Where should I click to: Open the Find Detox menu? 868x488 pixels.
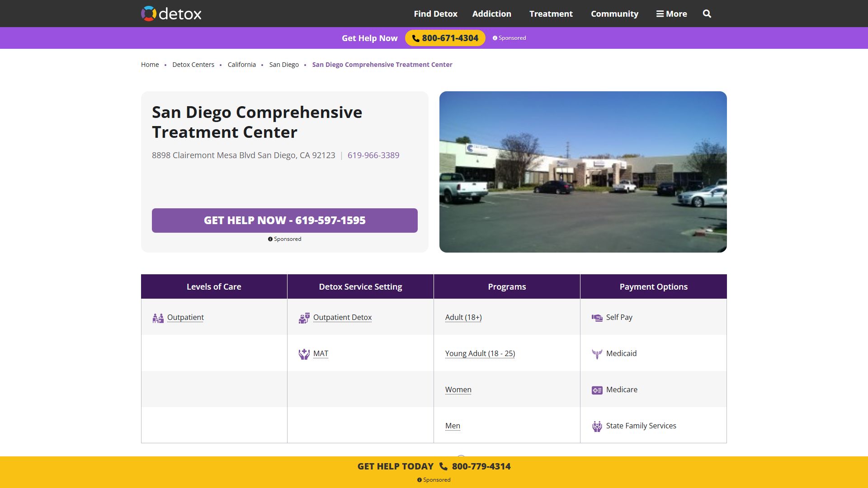coord(436,14)
